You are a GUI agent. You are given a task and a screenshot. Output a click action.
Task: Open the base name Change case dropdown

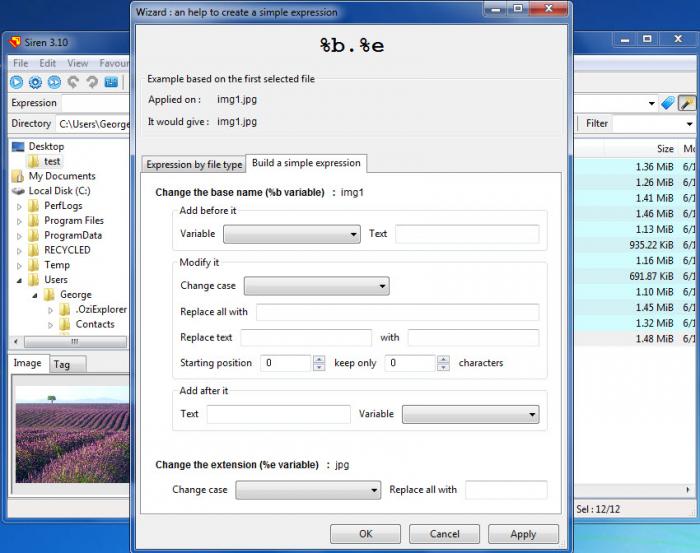tap(317, 286)
